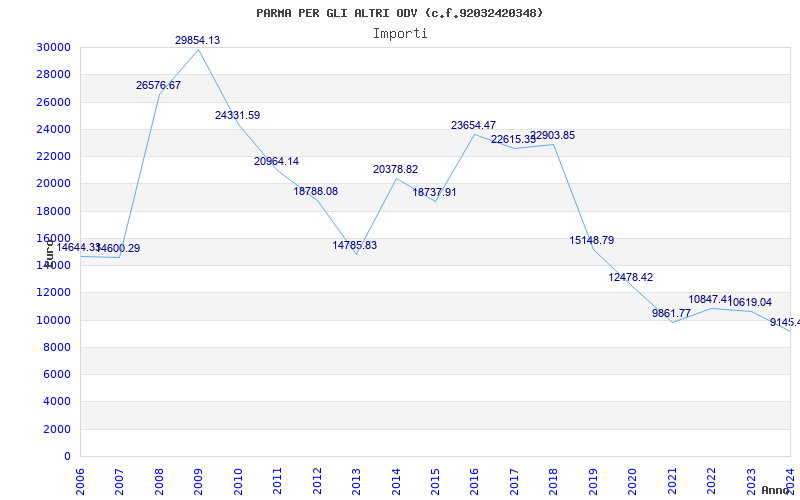Click the y-axis tick 0

67,457
